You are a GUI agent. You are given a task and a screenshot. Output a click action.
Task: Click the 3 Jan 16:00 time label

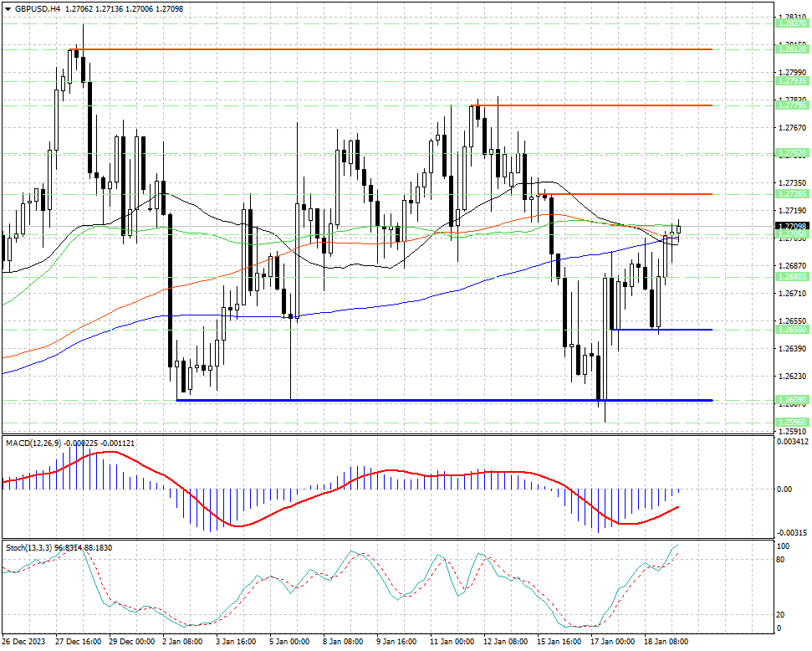point(236,642)
